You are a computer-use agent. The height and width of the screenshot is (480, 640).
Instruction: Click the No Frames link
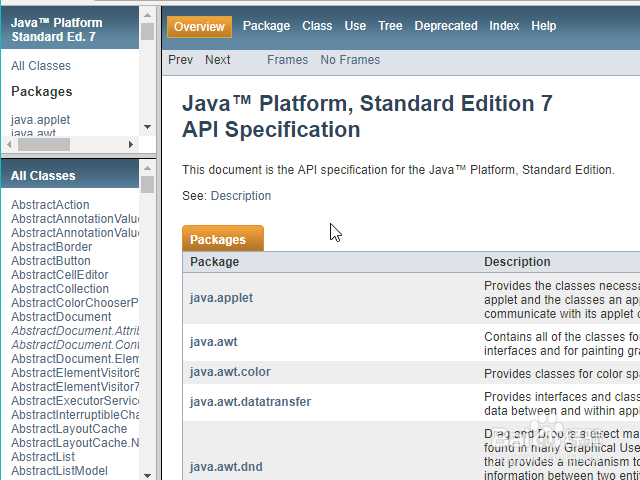[350, 60]
